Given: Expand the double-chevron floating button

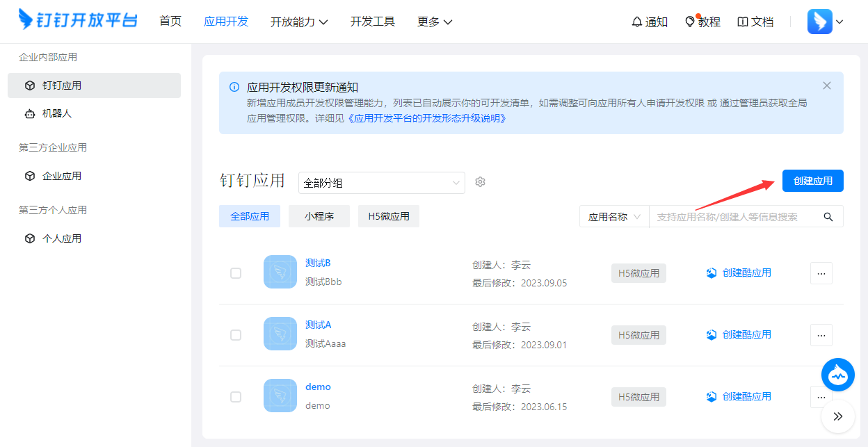Looking at the screenshot, I should [x=837, y=416].
